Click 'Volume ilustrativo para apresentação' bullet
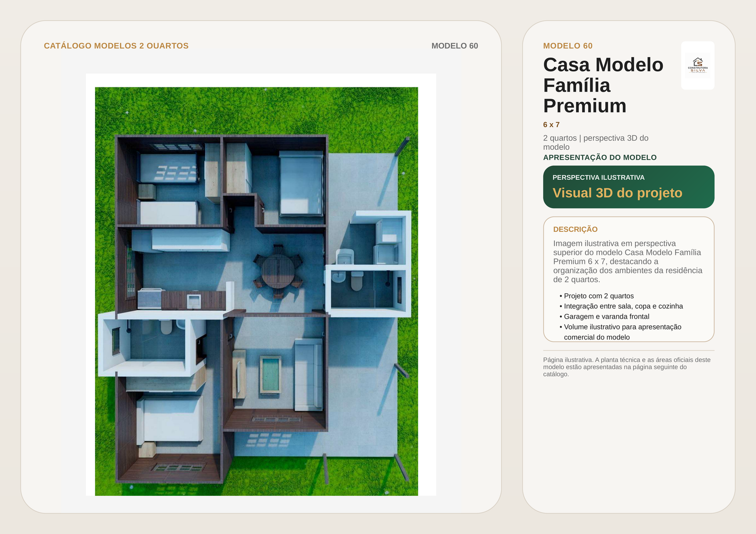 coord(620,332)
